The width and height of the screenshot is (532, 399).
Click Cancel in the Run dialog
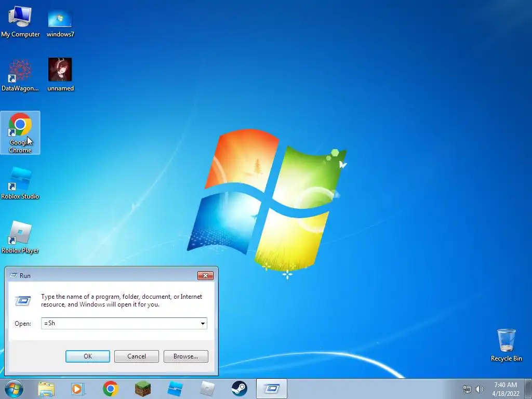[137, 356]
